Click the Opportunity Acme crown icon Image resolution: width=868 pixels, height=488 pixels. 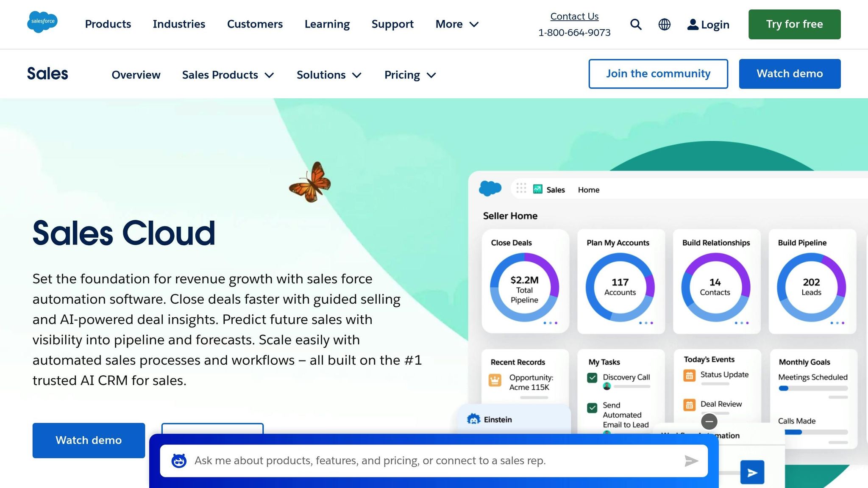495,380
